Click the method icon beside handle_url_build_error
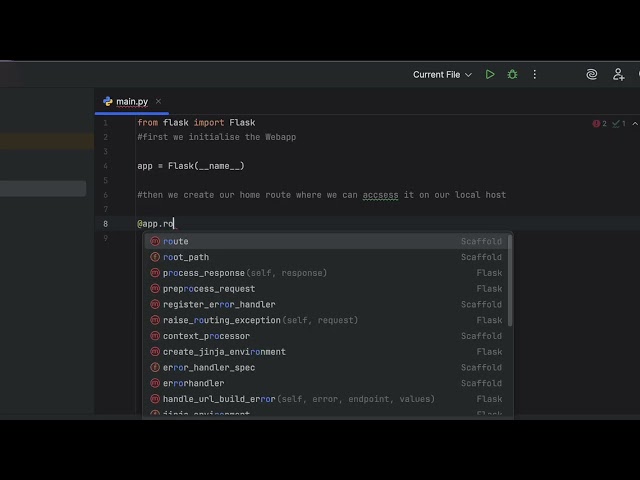Viewport: 640px width, 480px height. coord(155,399)
